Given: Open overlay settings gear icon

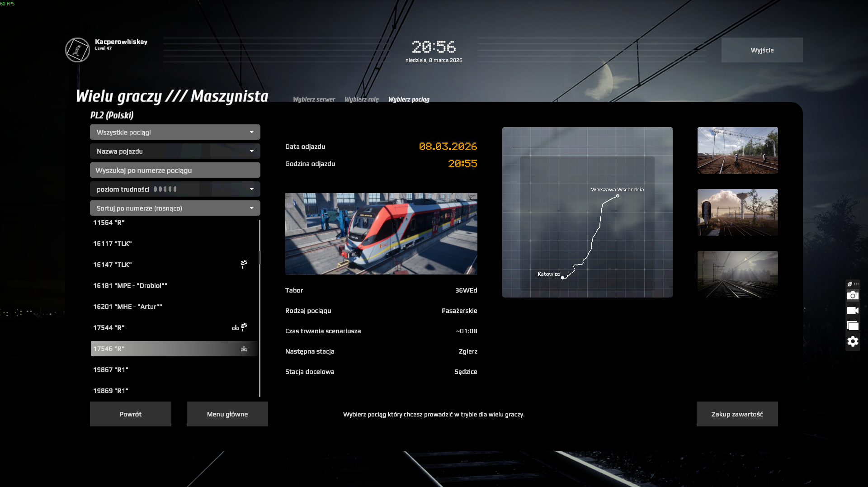Looking at the screenshot, I should (853, 341).
